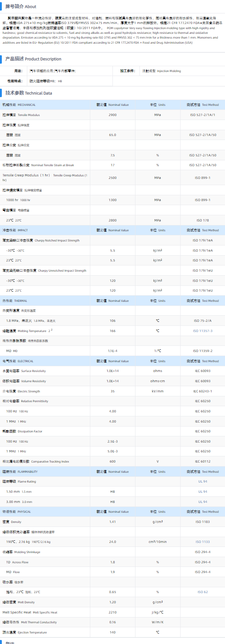The height and width of the screenshot is (644, 225).
Task: Open the UL 94 link in the 1.50 mm row
Action: (202, 492)
